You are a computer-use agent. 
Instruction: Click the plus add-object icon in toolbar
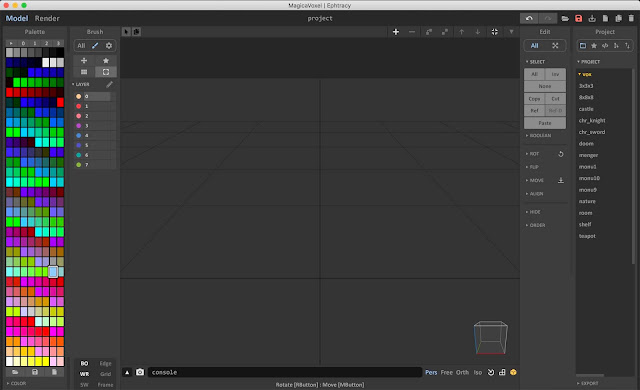(x=396, y=32)
